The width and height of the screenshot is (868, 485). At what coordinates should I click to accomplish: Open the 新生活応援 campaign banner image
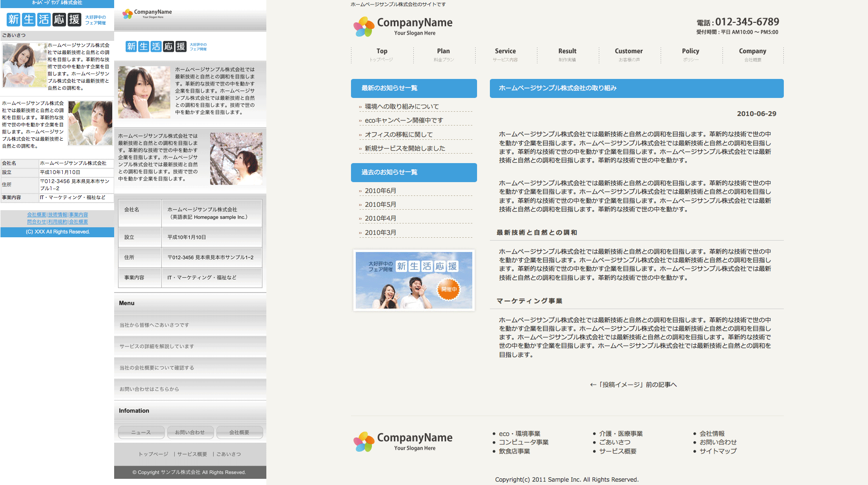tap(413, 280)
